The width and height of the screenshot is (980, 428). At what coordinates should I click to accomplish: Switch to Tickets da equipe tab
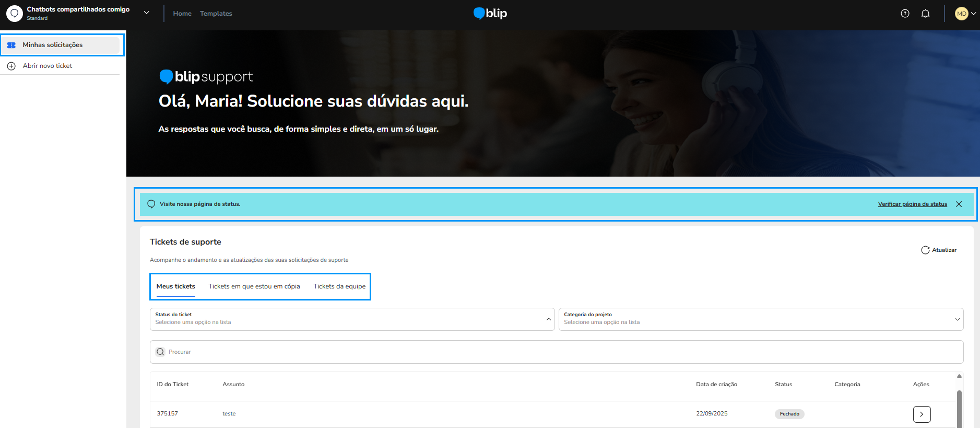point(339,286)
